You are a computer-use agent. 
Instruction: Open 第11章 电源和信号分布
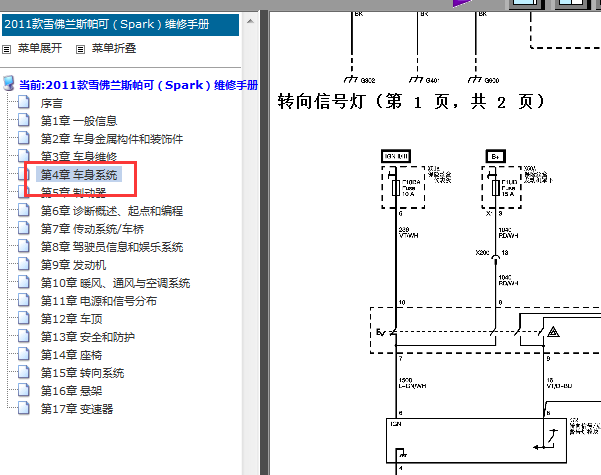[x=99, y=301]
